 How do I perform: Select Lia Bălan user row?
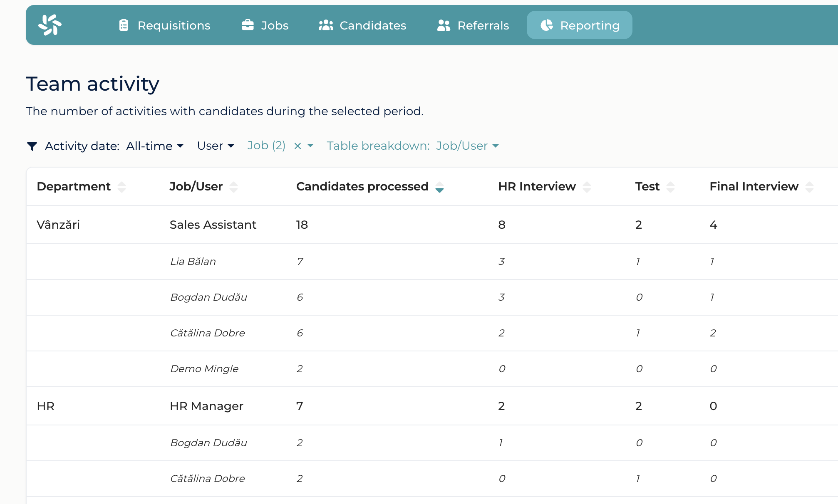coord(432,262)
